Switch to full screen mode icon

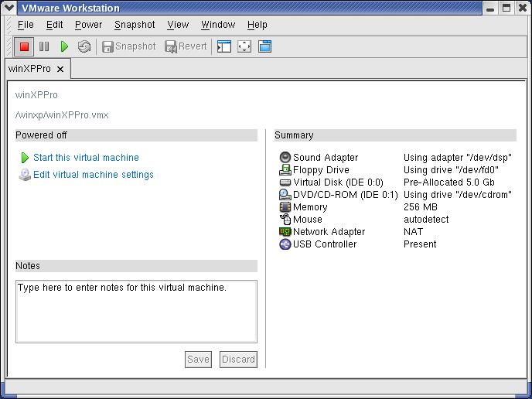(244, 46)
